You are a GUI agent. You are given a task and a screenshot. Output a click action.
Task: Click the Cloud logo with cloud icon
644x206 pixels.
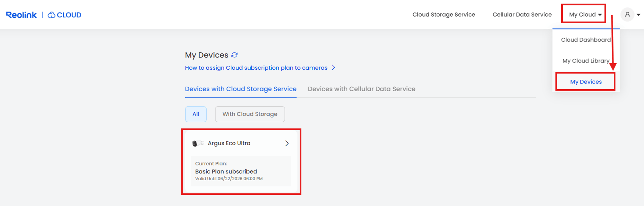(x=64, y=15)
